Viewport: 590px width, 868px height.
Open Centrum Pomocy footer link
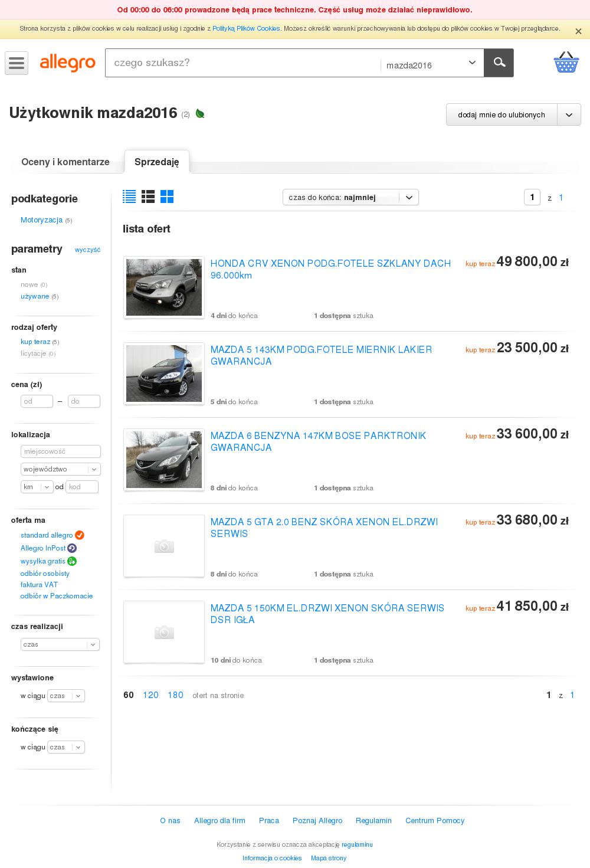pyautogui.click(x=435, y=821)
